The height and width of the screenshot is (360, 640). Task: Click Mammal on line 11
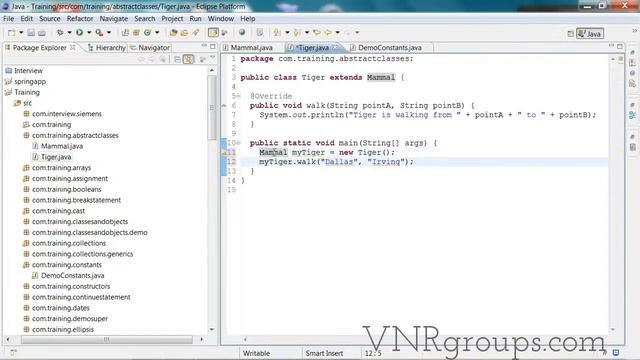point(273,153)
